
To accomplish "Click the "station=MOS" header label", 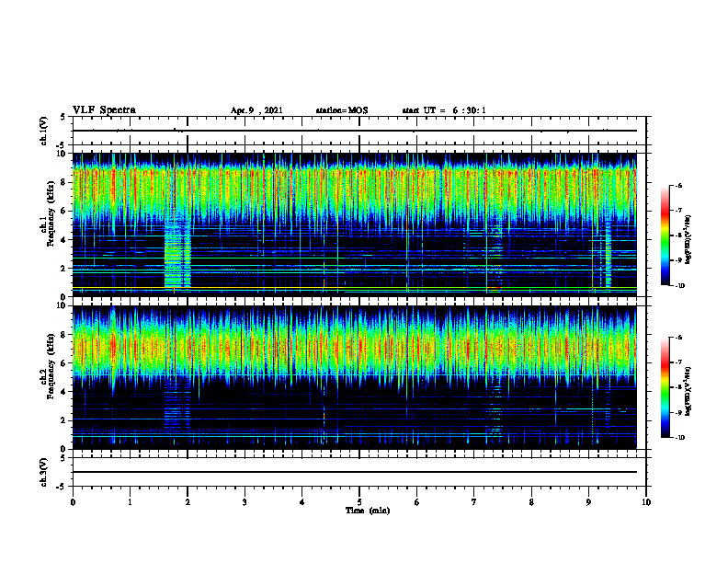I will point(342,110).
